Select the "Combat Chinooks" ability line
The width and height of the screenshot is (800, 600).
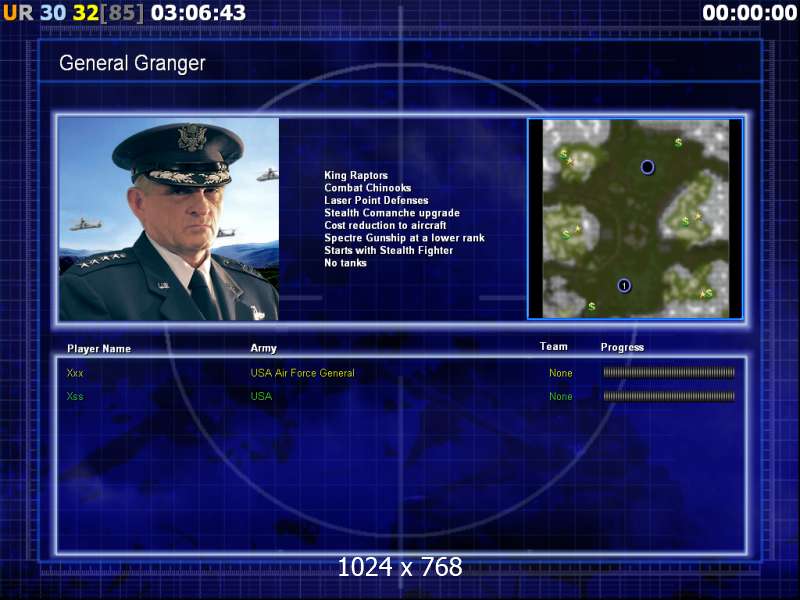(x=368, y=188)
